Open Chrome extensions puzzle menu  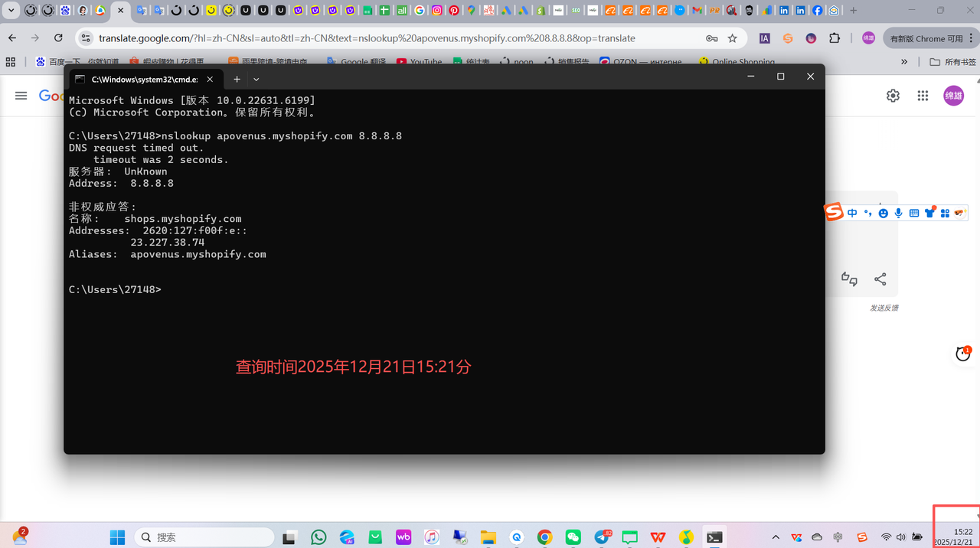(x=835, y=38)
